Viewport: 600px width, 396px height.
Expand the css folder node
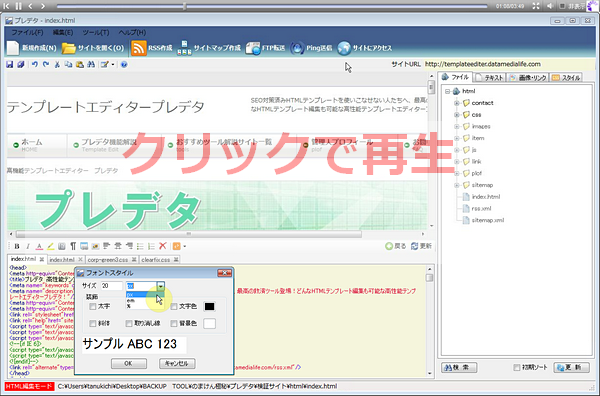click(x=457, y=115)
